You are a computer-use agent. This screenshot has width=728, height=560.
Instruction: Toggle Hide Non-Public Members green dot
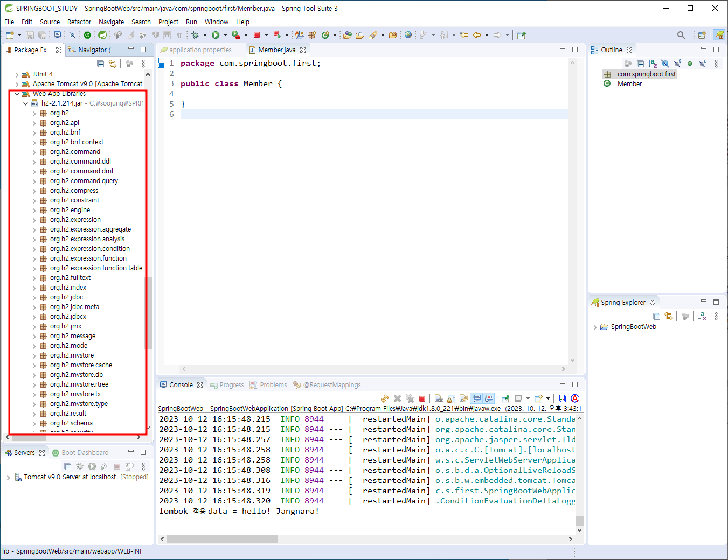pyautogui.click(x=690, y=64)
